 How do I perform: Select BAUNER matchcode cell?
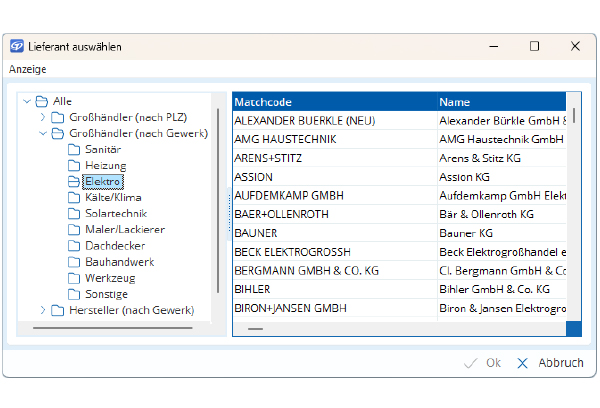pyautogui.click(x=335, y=233)
